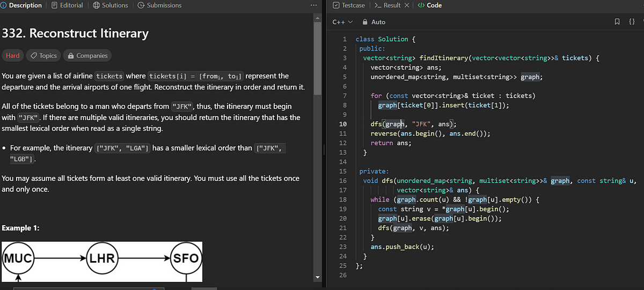644x290 pixels.
Task: Click 'const string v' on line 19
Action: (x=403, y=209)
